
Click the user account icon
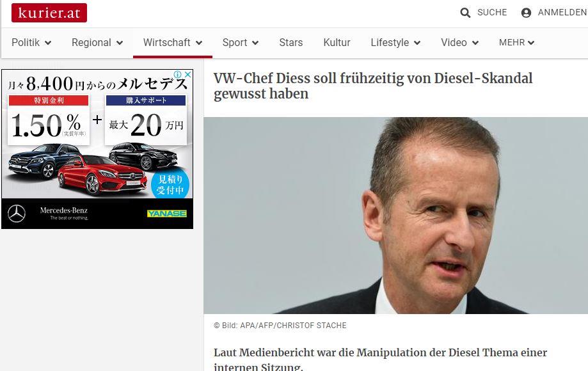pos(526,13)
